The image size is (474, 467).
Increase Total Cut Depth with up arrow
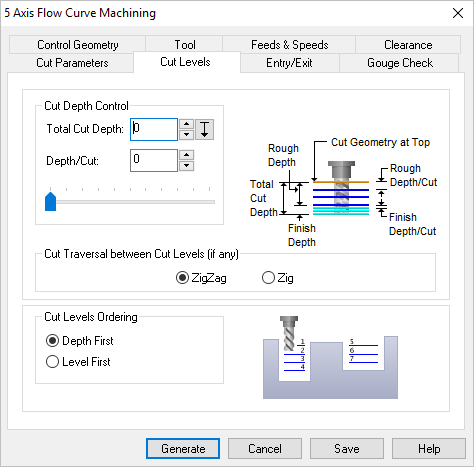point(186,124)
